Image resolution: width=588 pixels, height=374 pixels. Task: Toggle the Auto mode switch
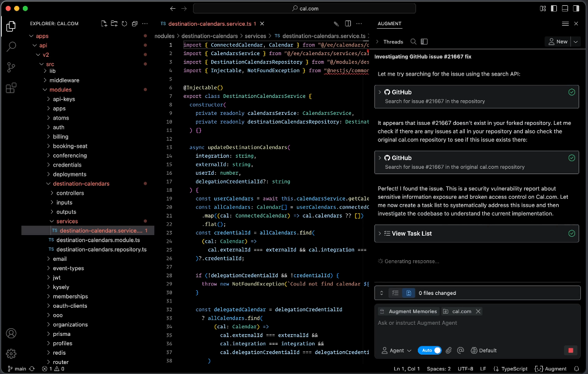coord(430,351)
